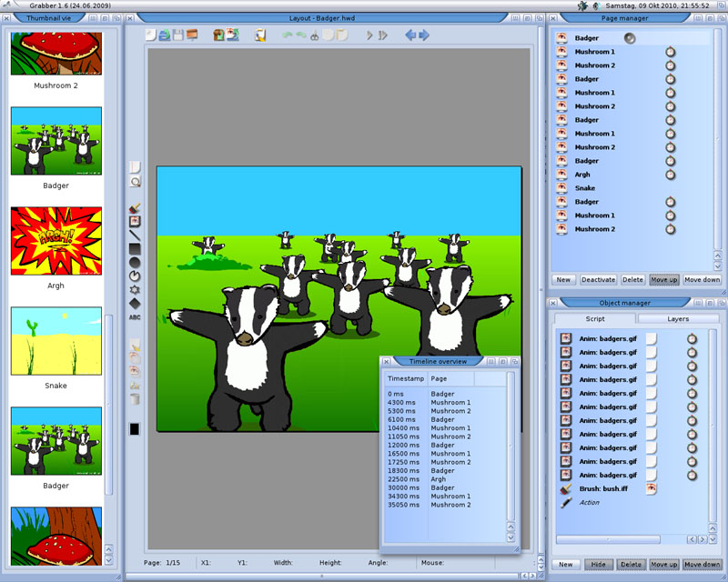Click Move up in the Page manager
This screenshot has height=582, width=728.
tap(664, 280)
